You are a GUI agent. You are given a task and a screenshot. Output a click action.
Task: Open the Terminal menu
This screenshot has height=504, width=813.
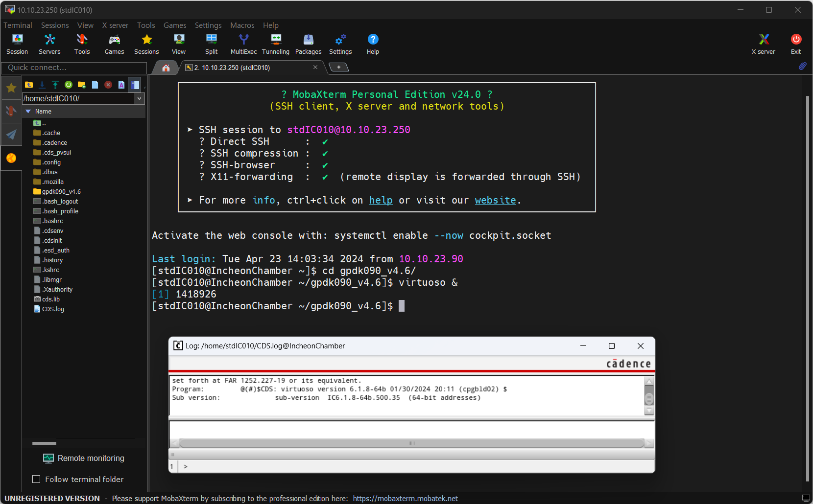coord(18,25)
